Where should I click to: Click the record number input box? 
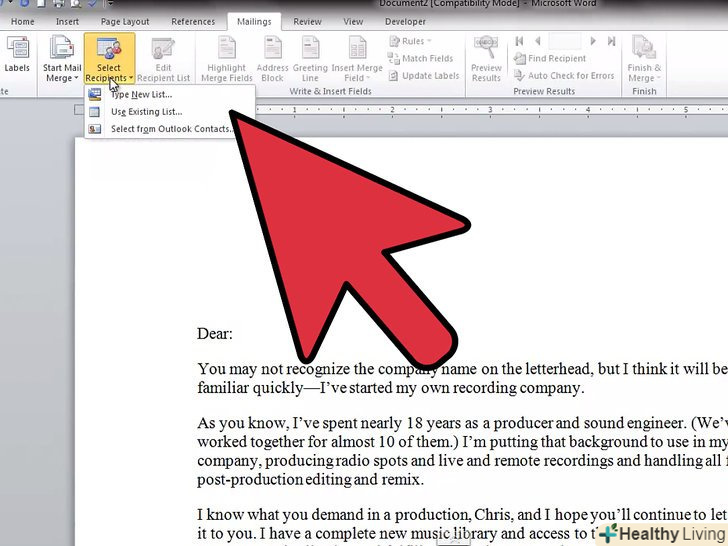565,41
